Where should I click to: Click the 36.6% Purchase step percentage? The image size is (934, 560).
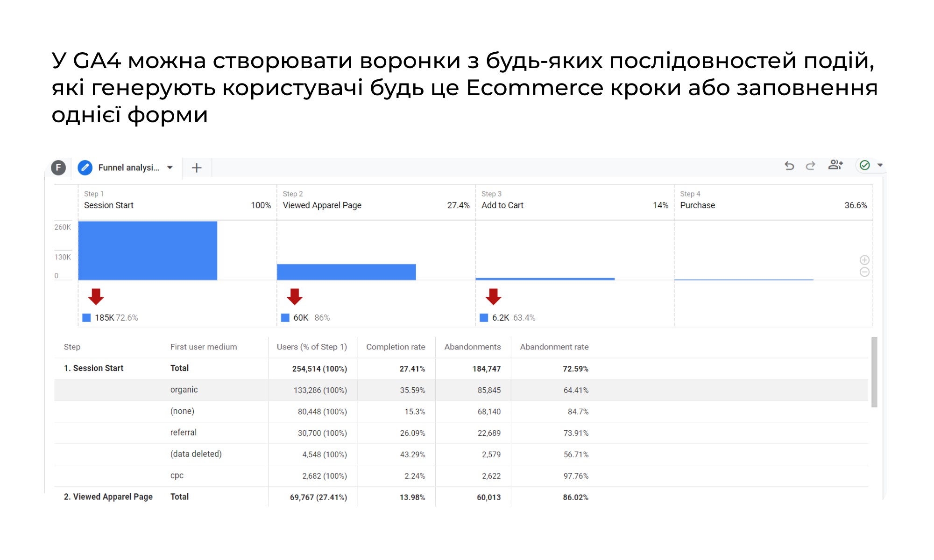pyautogui.click(x=856, y=205)
